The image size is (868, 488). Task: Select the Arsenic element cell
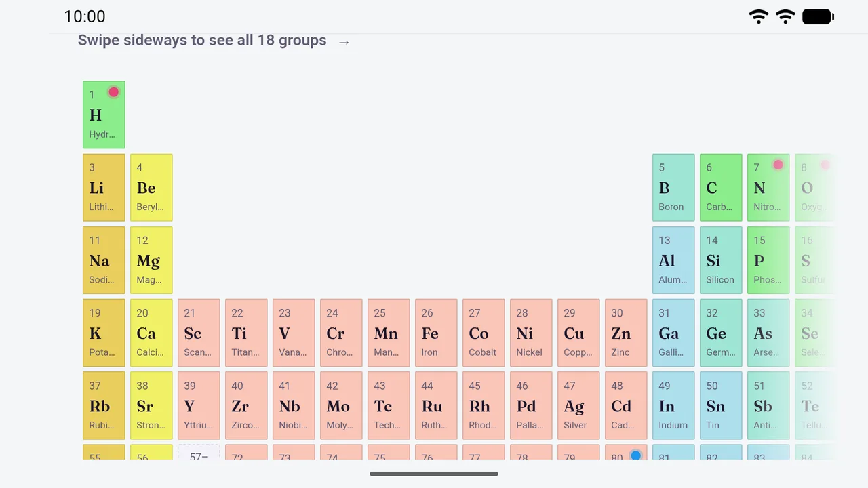tap(768, 333)
